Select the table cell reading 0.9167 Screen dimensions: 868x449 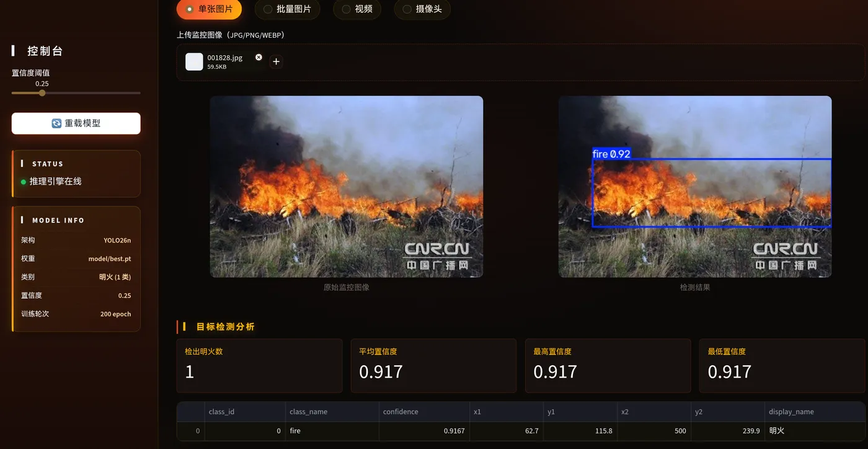pyautogui.click(x=425, y=431)
